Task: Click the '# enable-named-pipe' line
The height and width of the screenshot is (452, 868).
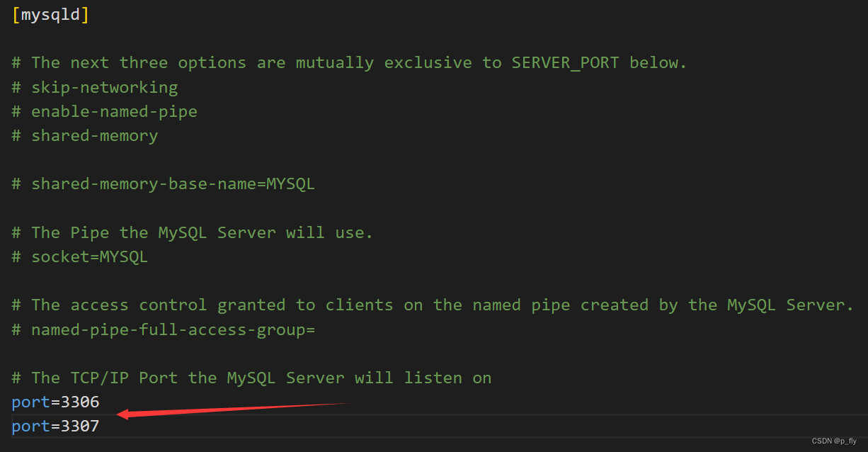Action: pyautogui.click(x=104, y=111)
